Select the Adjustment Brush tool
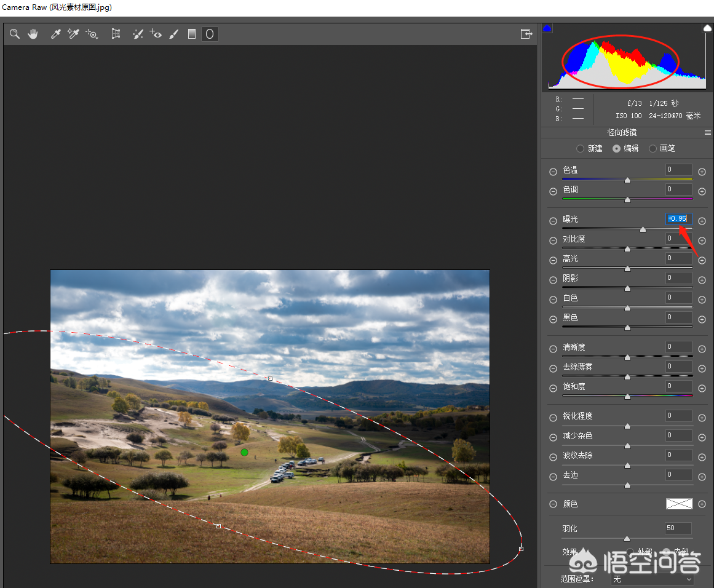The height and width of the screenshot is (588, 714). click(x=174, y=34)
